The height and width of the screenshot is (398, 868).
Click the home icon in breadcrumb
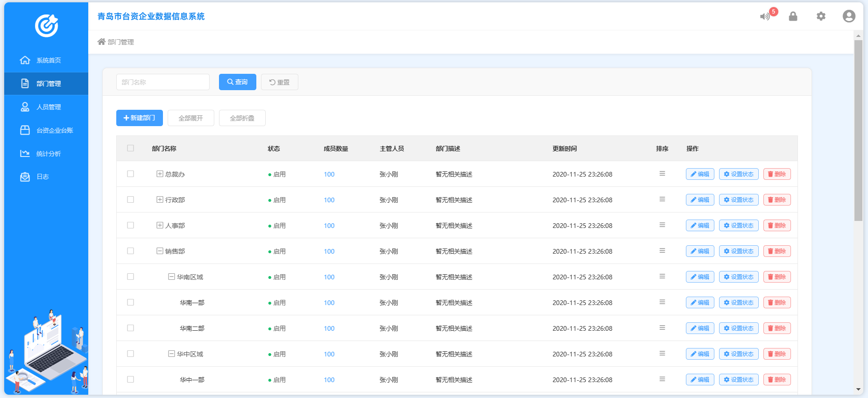pos(101,42)
